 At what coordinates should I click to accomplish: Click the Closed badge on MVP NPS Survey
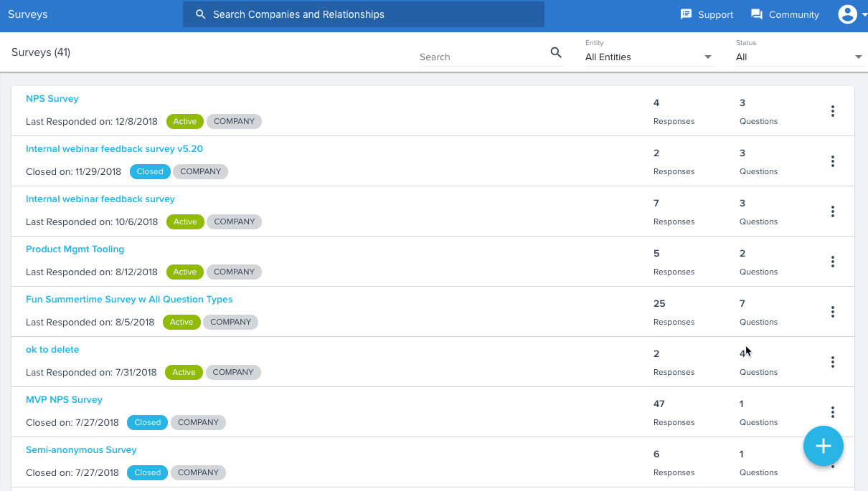point(147,422)
